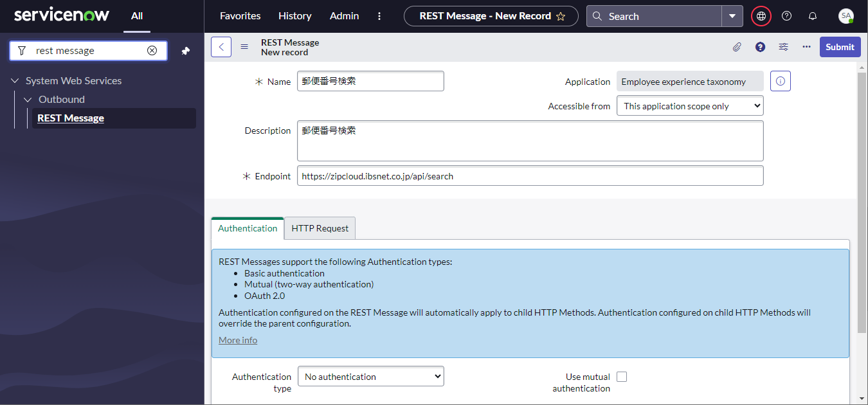Submit the new REST Message record

pyautogui.click(x=840, y=46)
